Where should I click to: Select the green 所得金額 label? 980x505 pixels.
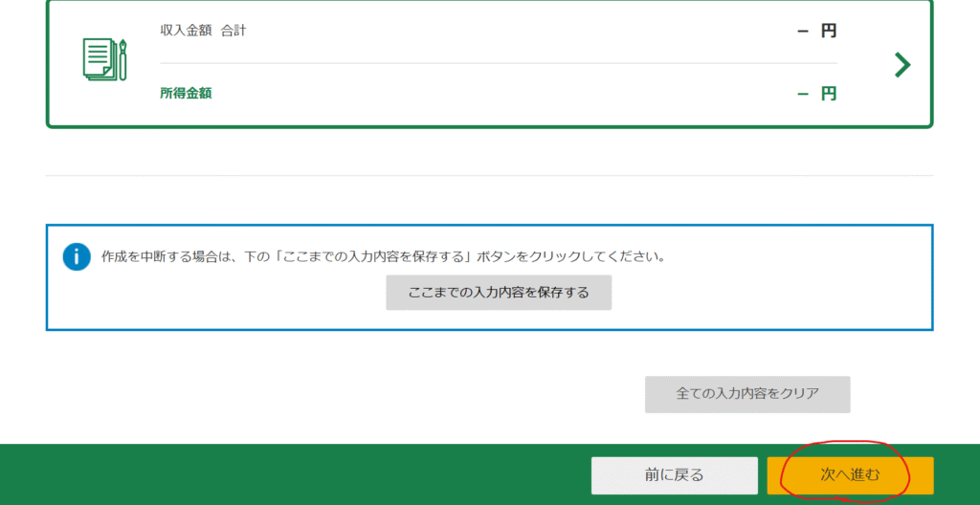(186, 93)
